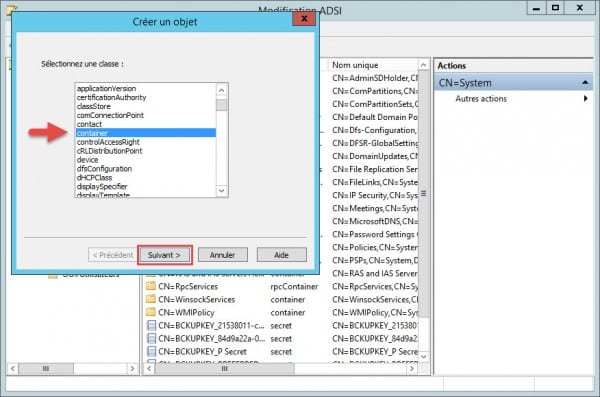Select contact class in list
600x397 pixels.
click(x=89, y=124)
